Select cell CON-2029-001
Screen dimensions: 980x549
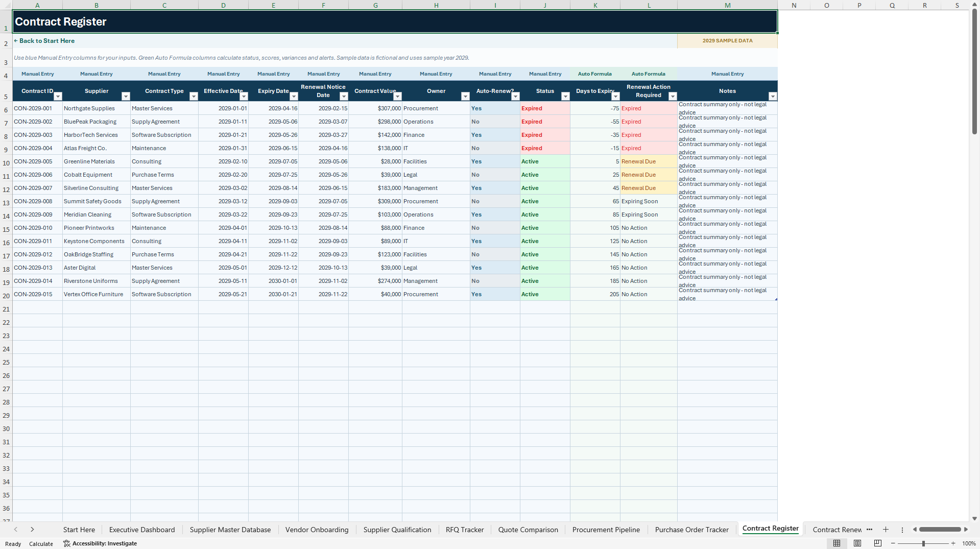(x=37, y=108)
